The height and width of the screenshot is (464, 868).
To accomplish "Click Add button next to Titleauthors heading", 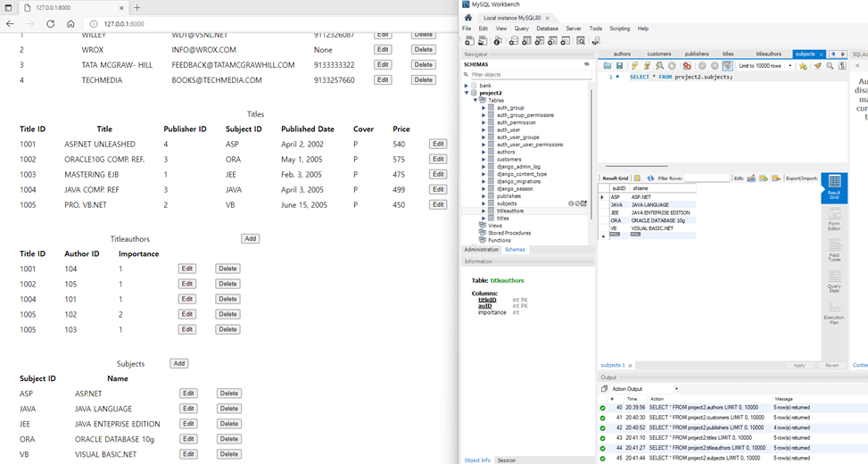I will pyautogui.click(x=250, y=238).
